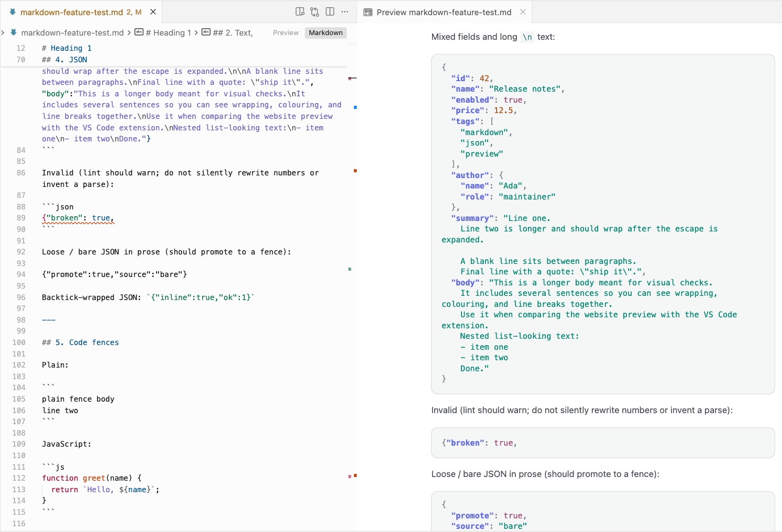The width and height of the screenshot is (782, 532).
Task: Click "source": "bare" in preview code block
Action: (489, 526)
